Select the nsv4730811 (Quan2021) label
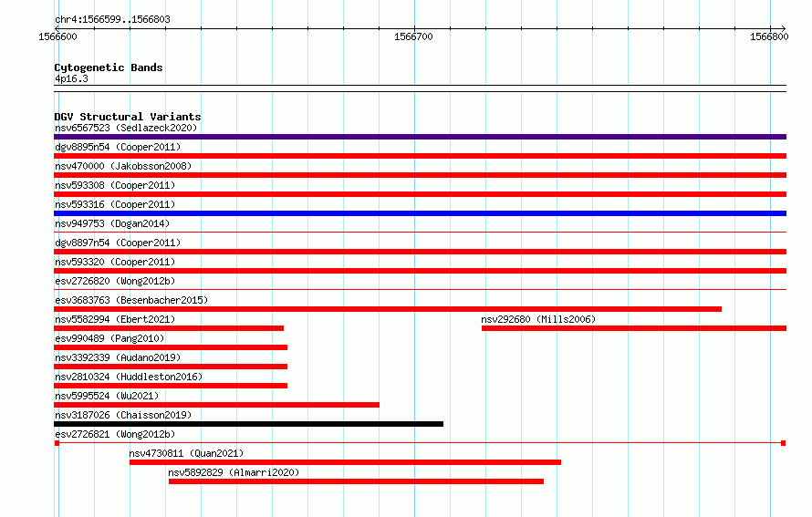This screenshot has width=812, height=517. [186, 453]
